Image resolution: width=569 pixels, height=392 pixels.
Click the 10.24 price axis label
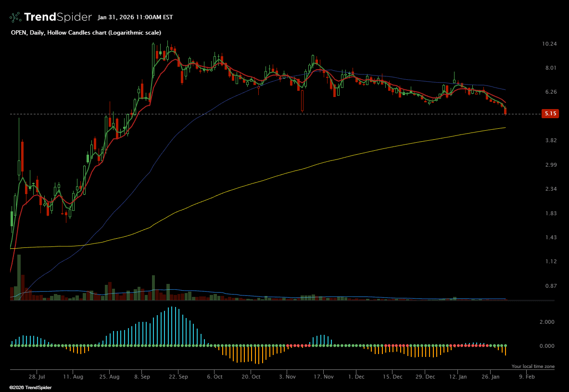[549, 44]
